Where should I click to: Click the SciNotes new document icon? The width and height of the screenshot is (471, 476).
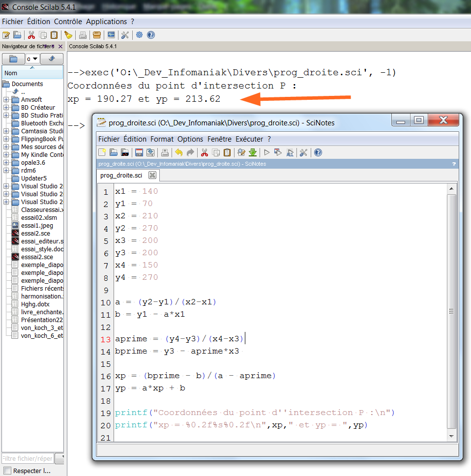102,152
